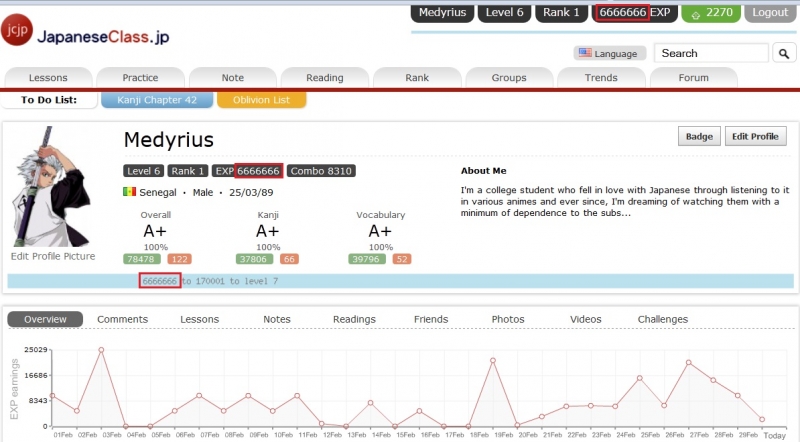Click the level progress bar
The width and height of the screenshot is (800, 442).
pos(400,282)
